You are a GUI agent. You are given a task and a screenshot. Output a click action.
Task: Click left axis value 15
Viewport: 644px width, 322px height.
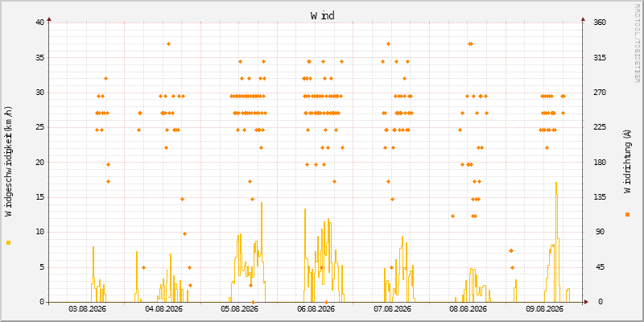(x=39, y=197)
